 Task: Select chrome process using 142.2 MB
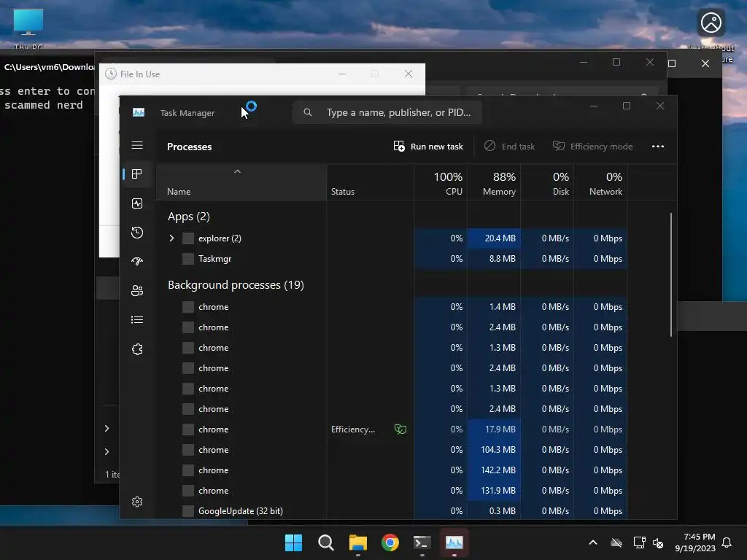pyautogui.click(x=392, y=470)
